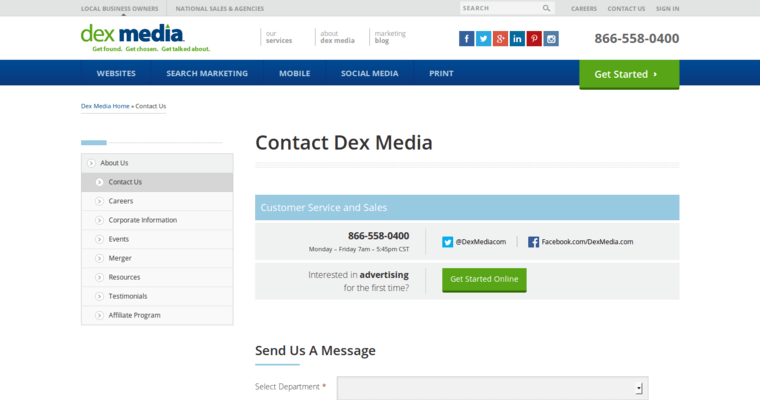760x400 pixels.
Task: Click the search magnifier icon
Action: [546, 8]
